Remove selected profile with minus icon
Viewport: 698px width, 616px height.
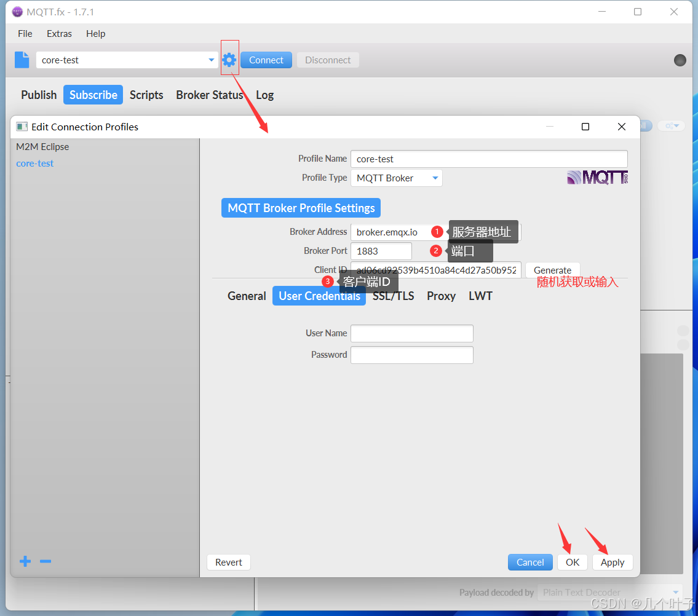point(46,561)
